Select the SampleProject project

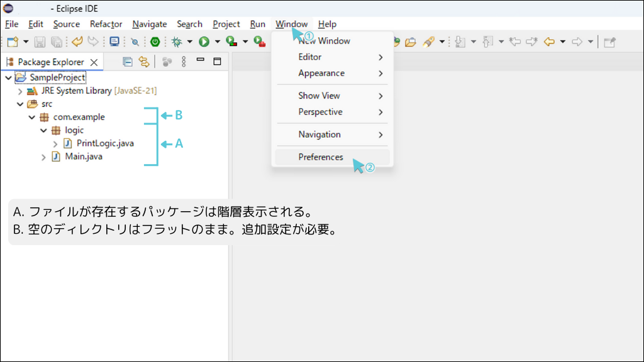point(57,77)
